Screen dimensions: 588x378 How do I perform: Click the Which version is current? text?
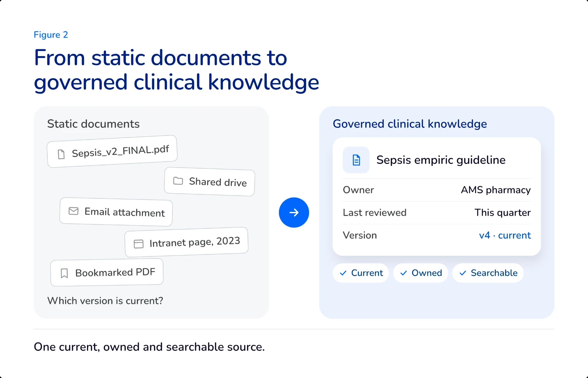[x=105, y=301]
